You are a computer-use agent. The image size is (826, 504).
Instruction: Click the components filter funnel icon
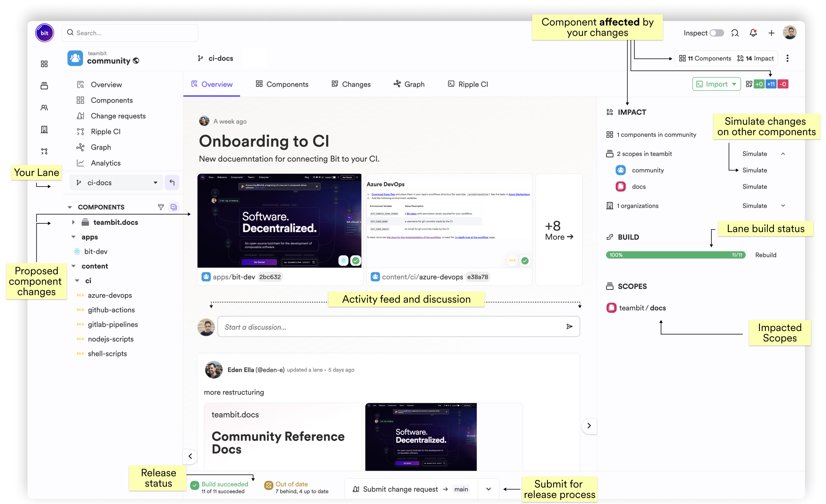[161, 207]
